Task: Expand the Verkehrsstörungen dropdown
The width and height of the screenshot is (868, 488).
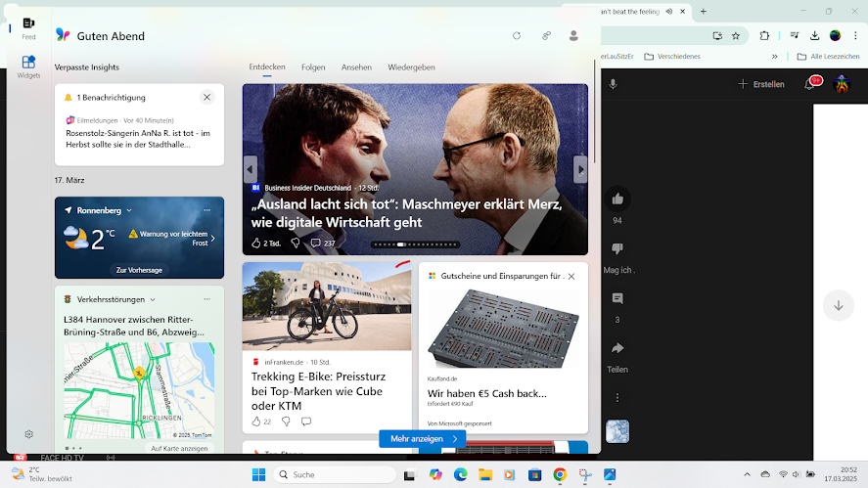Action: pyautogui.click(x=153, y=300)
